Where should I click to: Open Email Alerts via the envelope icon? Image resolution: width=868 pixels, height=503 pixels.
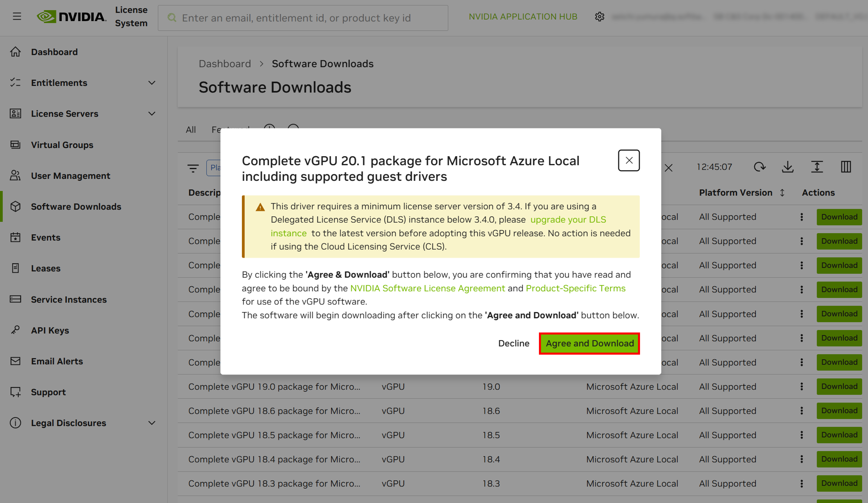(x=15, y=361)
